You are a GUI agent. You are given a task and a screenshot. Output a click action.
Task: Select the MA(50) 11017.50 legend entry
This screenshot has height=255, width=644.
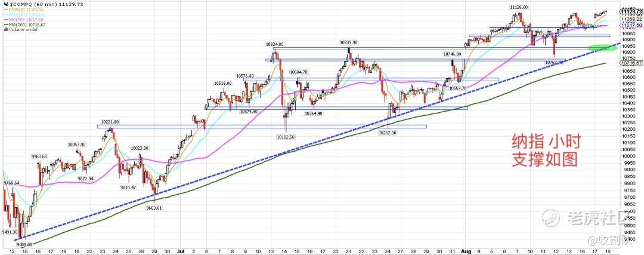[x=24, y=19]
